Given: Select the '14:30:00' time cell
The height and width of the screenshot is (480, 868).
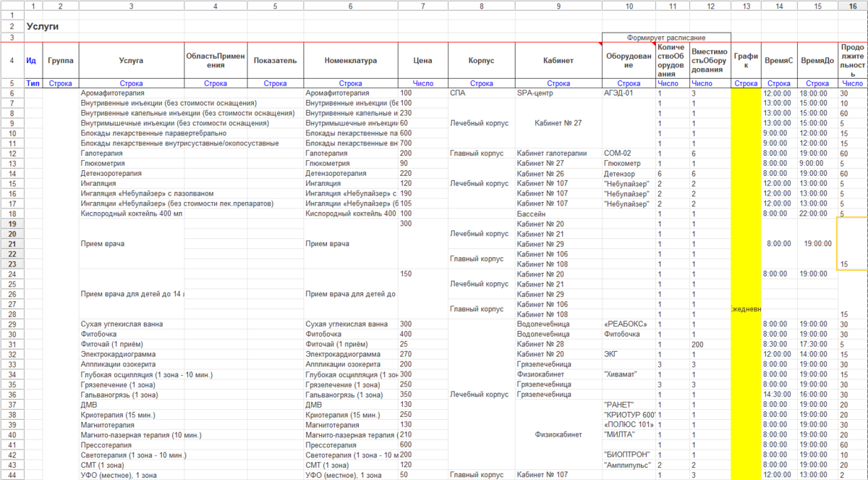Looking at the screenshot, I should coord(778,395).
